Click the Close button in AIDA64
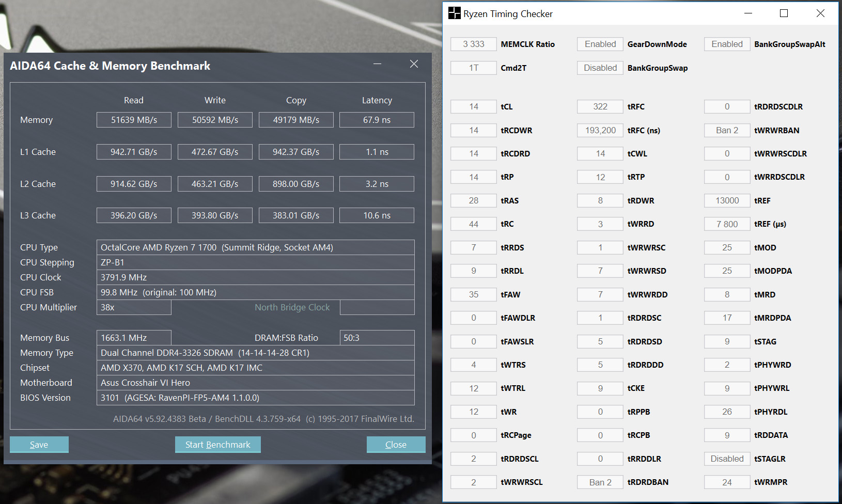The image size is (842, 504). pos(396,445)
